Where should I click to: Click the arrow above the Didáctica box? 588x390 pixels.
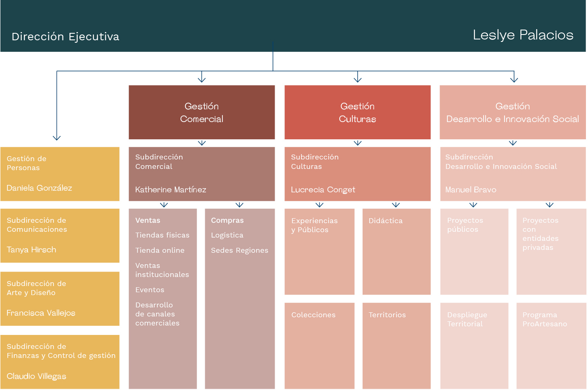click(396, 205)
